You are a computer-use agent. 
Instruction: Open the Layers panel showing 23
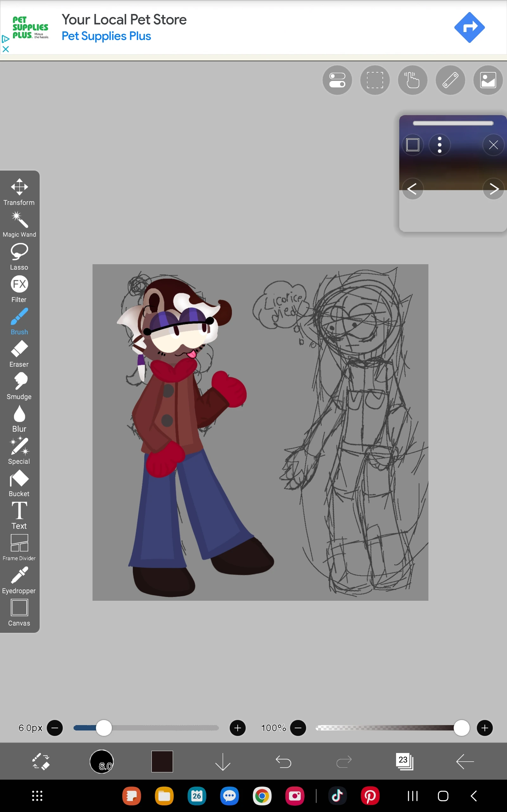tap(405, 762)
